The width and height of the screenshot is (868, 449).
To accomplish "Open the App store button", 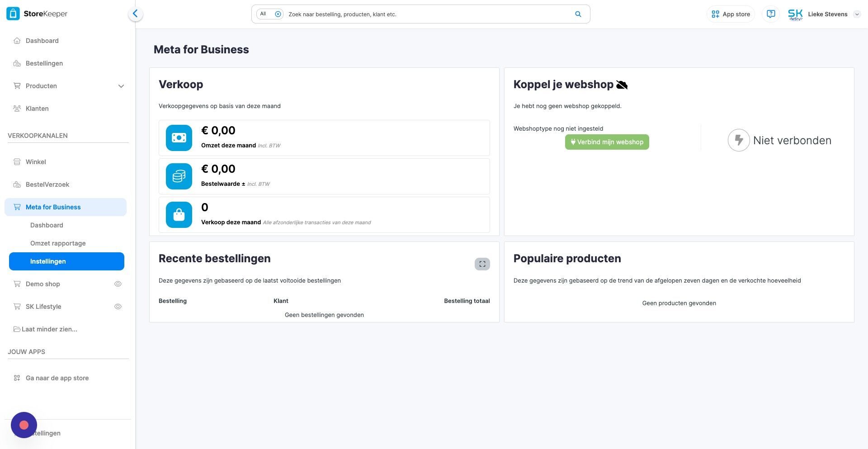I will point(731,14).
